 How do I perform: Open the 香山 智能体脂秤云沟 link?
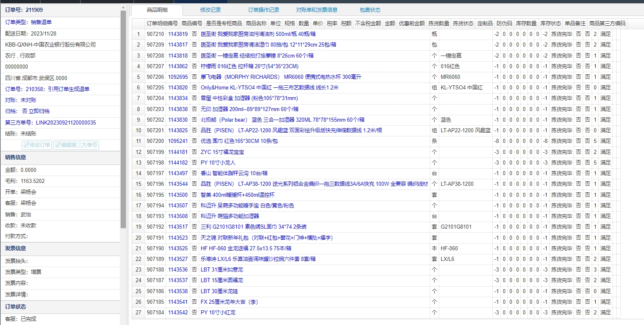click(x=234, y=173)
